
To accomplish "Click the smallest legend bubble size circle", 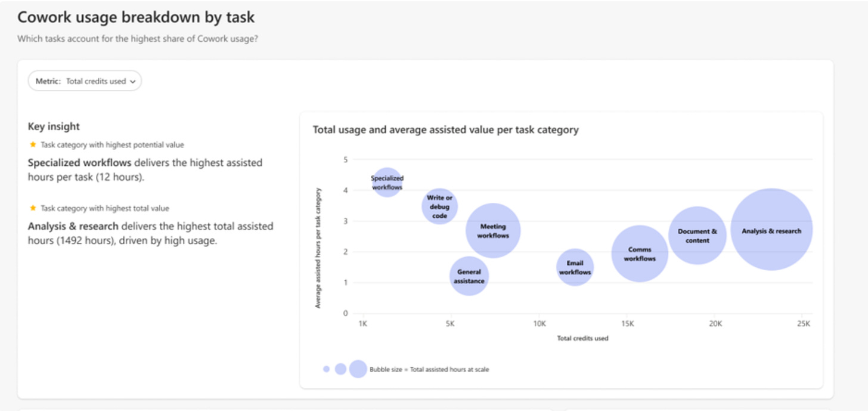I will tap(326, 369).
